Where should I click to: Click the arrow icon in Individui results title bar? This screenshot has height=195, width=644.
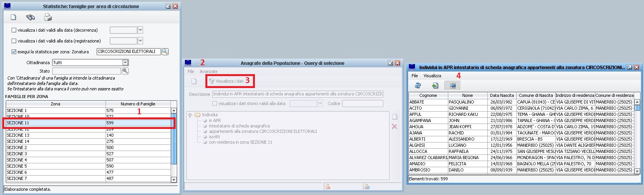point(630,67)
